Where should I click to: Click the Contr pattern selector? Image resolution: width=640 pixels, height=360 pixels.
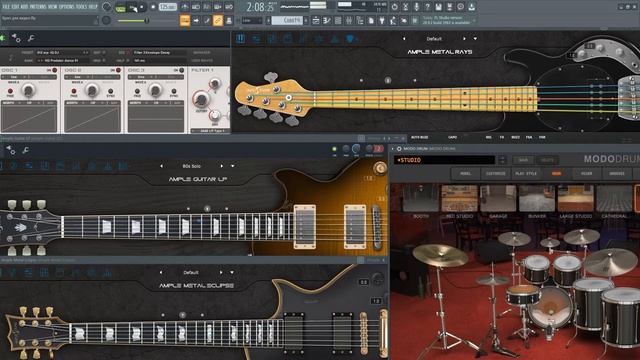(287, 20)
